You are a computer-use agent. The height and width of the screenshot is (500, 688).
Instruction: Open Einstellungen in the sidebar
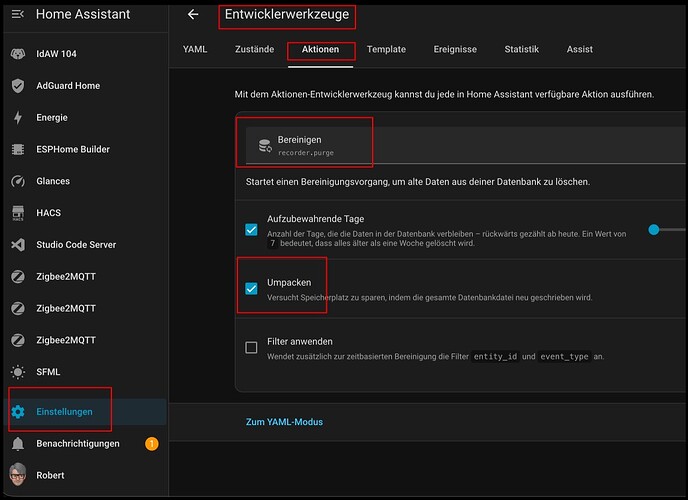(87, 412)
